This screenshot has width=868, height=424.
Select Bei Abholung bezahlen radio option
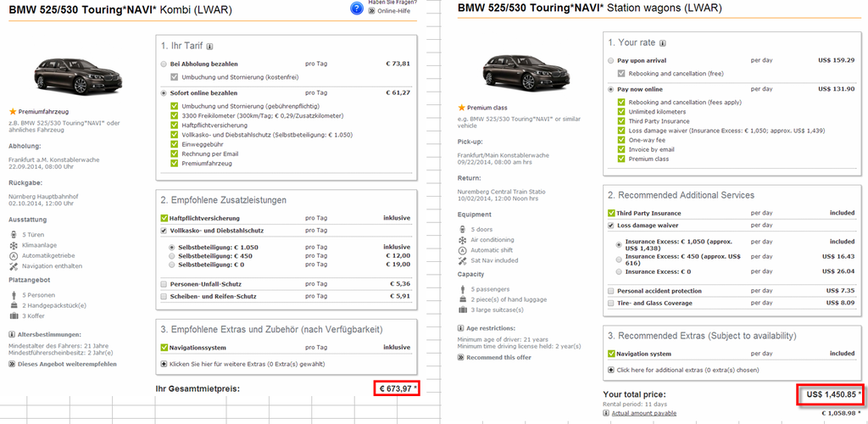(164, 64)
